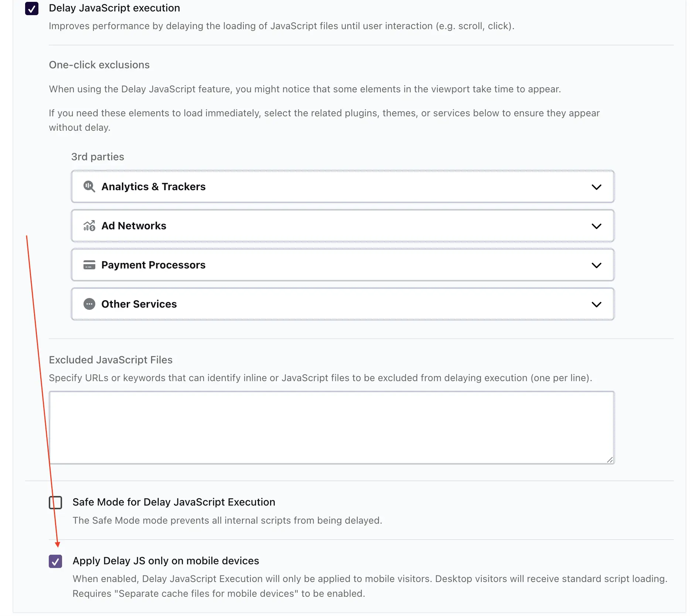Viewport: 693px width, 616px height.
Task: Expand Payment Processors with the chevron
Action: pos(596,265)
